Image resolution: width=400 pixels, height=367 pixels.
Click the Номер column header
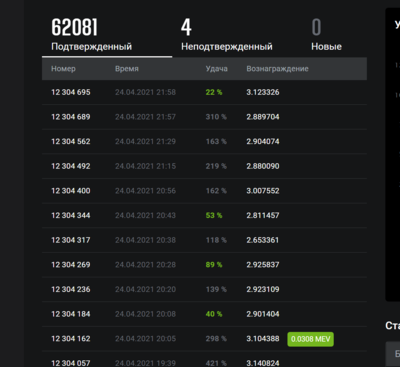(63, 69)
